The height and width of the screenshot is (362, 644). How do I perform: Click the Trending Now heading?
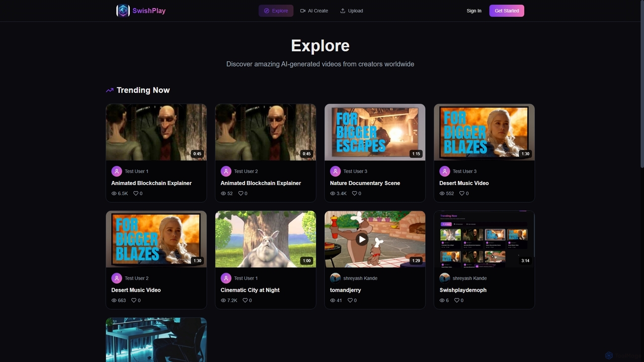143,90
